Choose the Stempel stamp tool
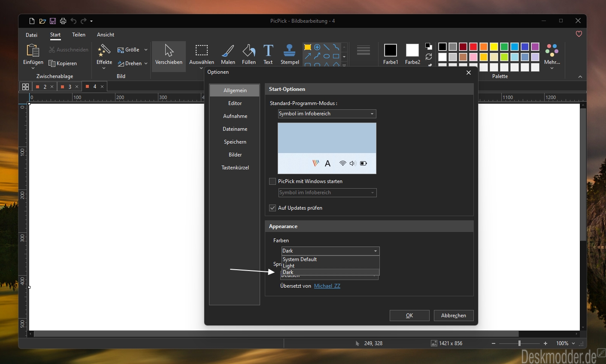Viewport: 606px width, 364px height. (290, 55)
